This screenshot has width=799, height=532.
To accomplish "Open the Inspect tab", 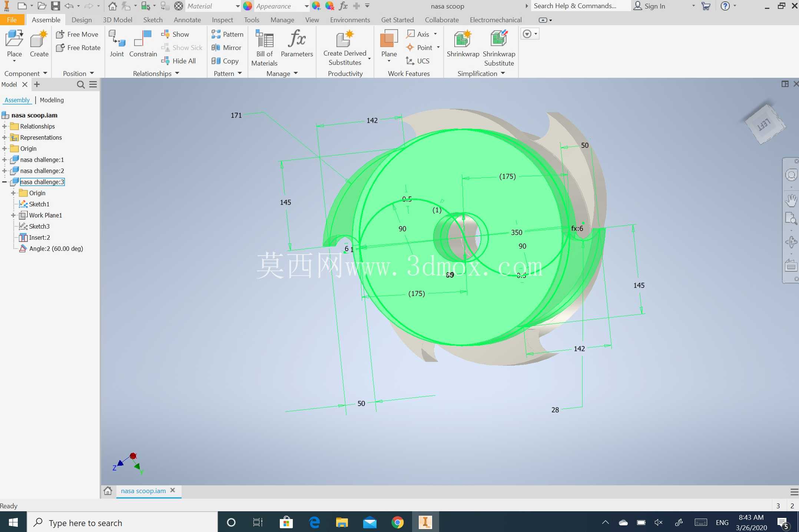I will (222, 20).
